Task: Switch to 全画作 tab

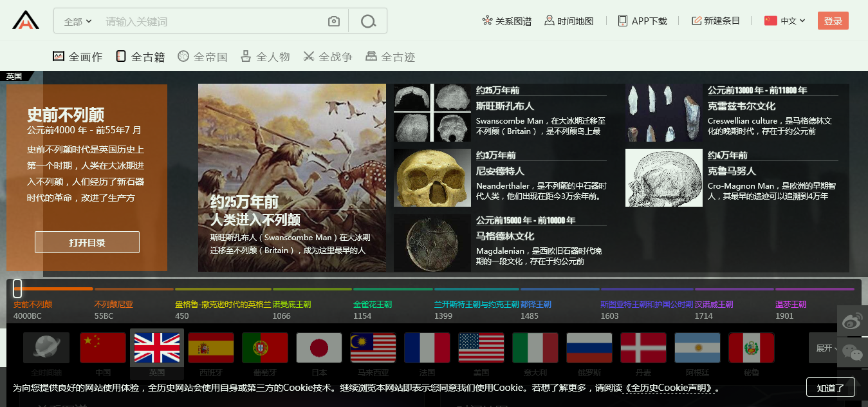Action: point(77,57)
